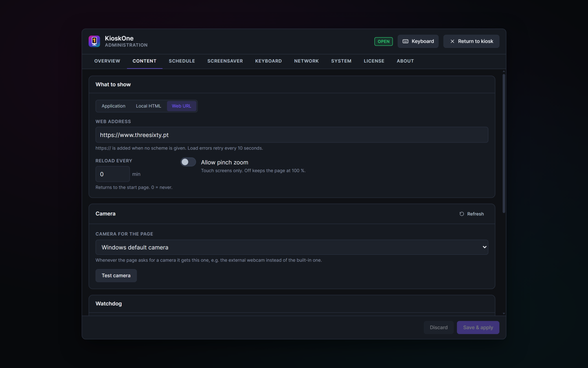This screenshot has height=368, width=588.
Task: Open the Overview tab
Action: 107,61
